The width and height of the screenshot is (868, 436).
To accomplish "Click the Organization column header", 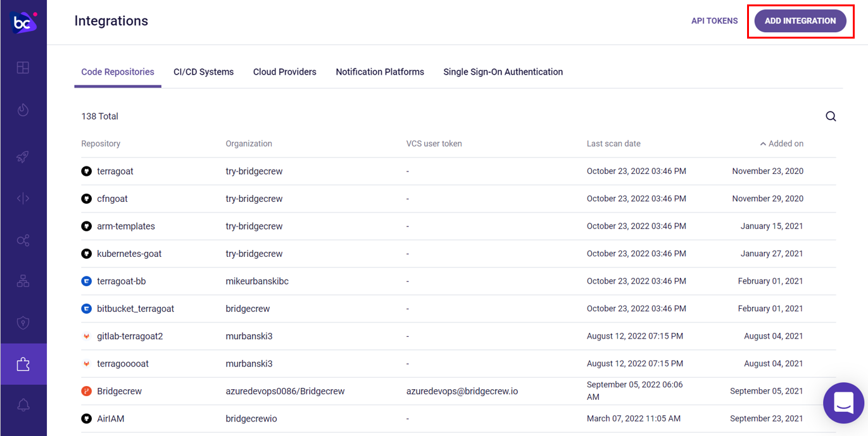I will coord(249,144).
